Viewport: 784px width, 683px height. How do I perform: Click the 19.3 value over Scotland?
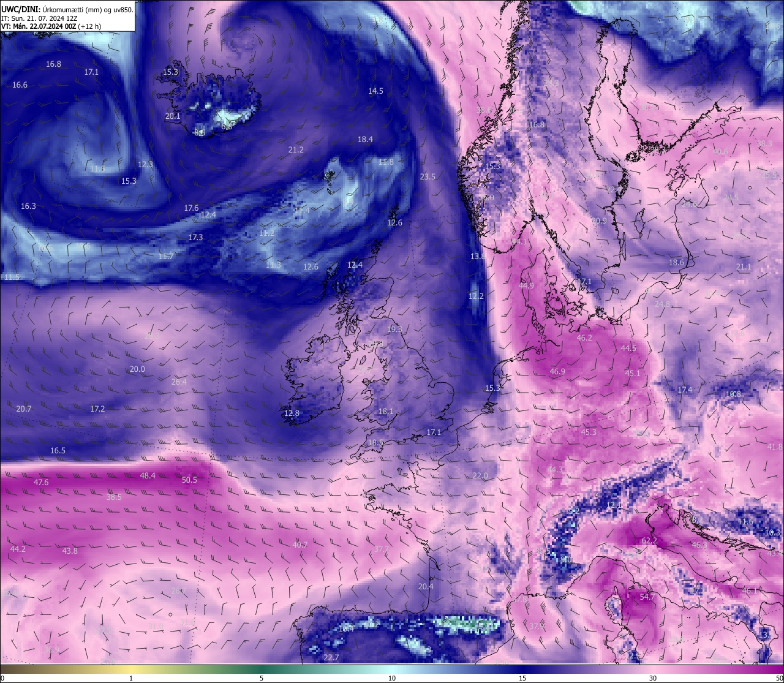click(394, 330)
